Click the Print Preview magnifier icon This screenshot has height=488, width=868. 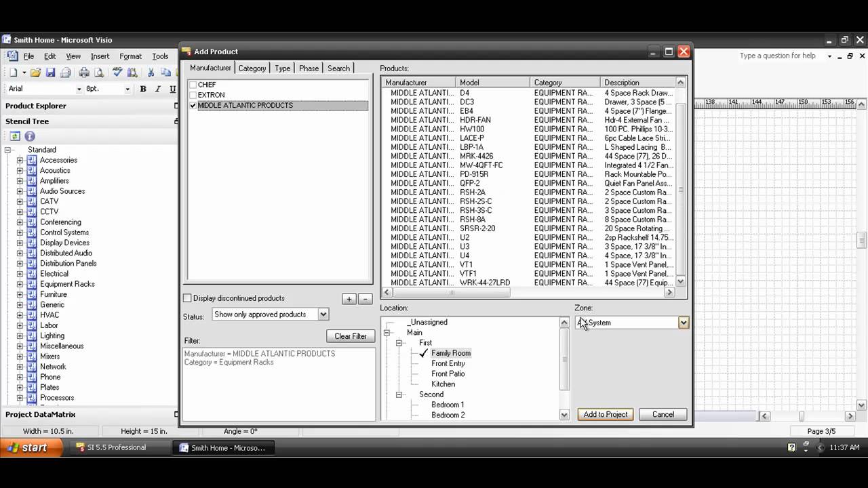99,73
